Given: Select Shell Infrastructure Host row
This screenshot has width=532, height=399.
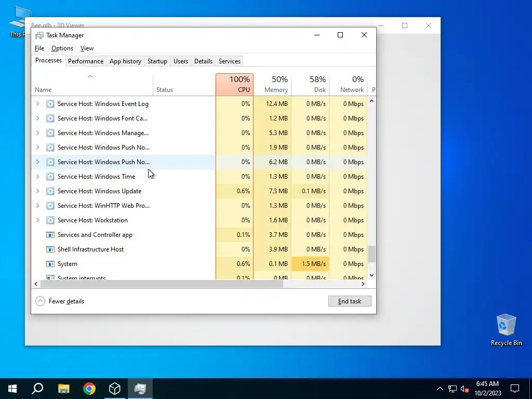Looking at the screenshot, I should 199,249.
